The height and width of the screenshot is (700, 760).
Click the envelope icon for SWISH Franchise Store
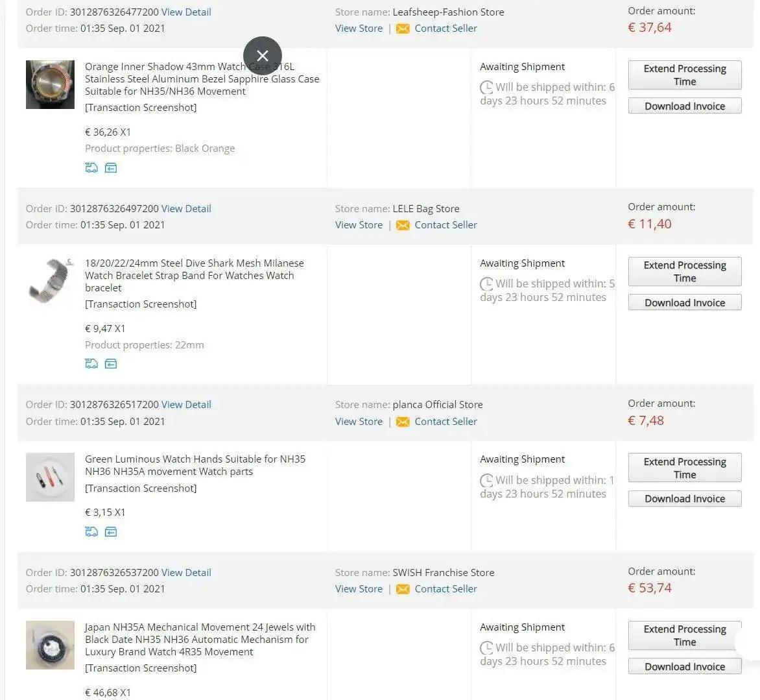tap(403, 589)
